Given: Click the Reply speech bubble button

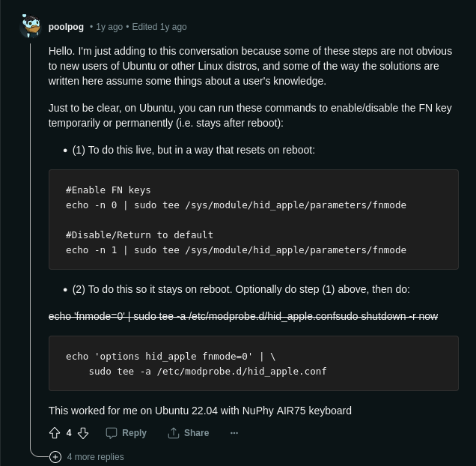Looking at the screenshot, I should (126, 433).
